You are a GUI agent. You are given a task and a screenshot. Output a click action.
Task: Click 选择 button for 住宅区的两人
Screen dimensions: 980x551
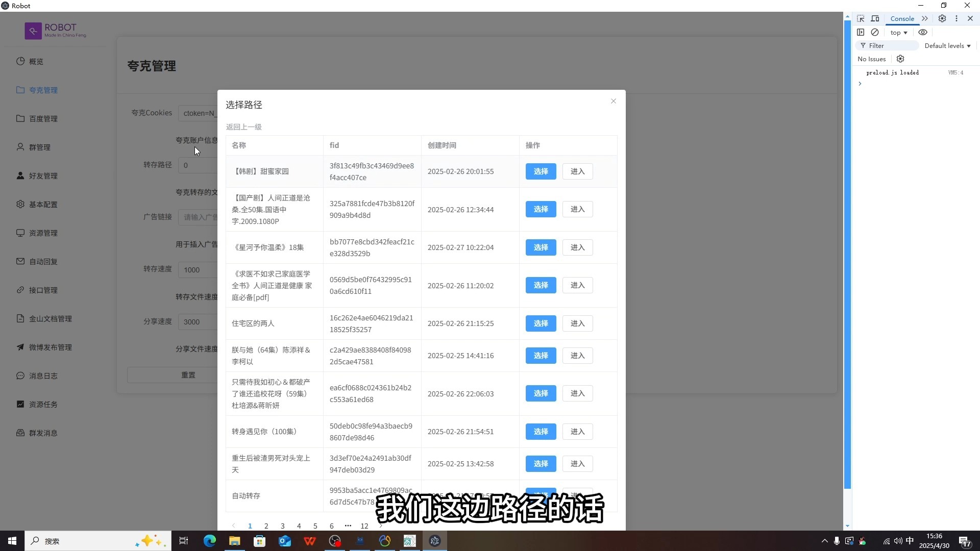540,323
